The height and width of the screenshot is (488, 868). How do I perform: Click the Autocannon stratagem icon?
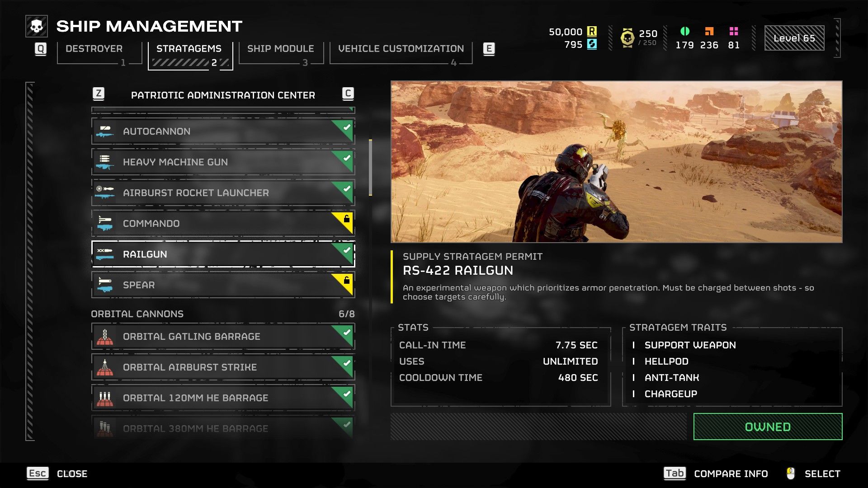click(x=105, y=131)
